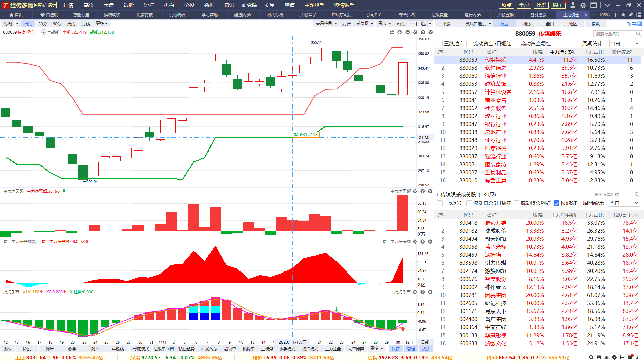
Task: Open the 叠加 dropdown
Action: [x=384, y=24]
